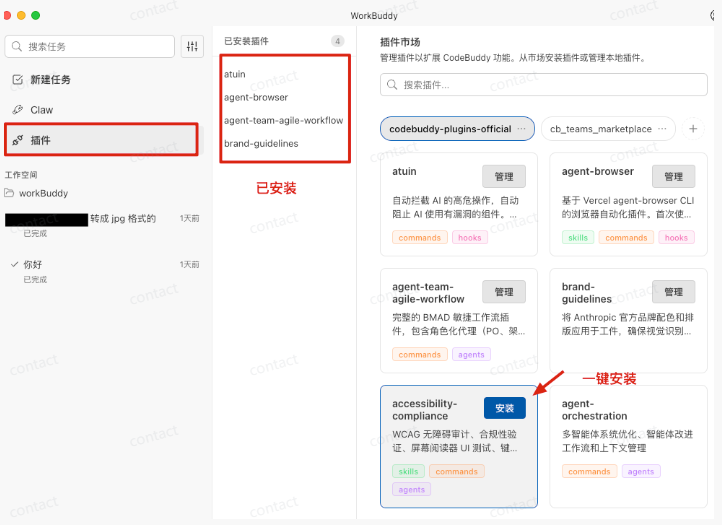Image resolution: width=722 pixels, height=525 pixels.
Task: Focus the 搜索任务 search field
Action: [x=90, y=46]
